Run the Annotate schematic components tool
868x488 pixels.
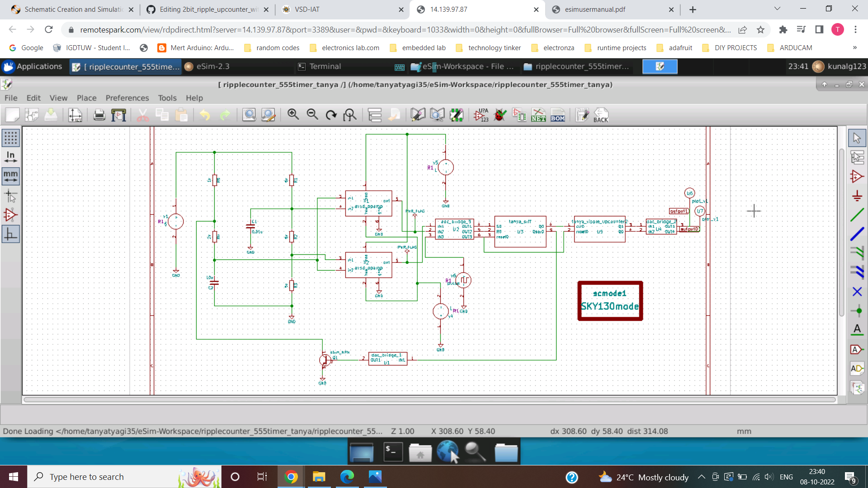click(481, 115)
